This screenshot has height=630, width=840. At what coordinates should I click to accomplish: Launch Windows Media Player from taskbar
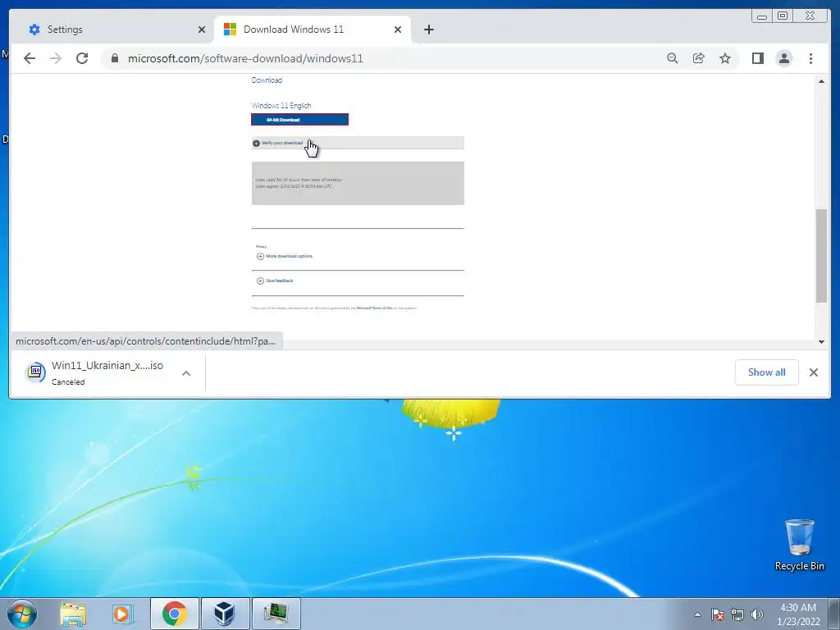pos(123,614)
